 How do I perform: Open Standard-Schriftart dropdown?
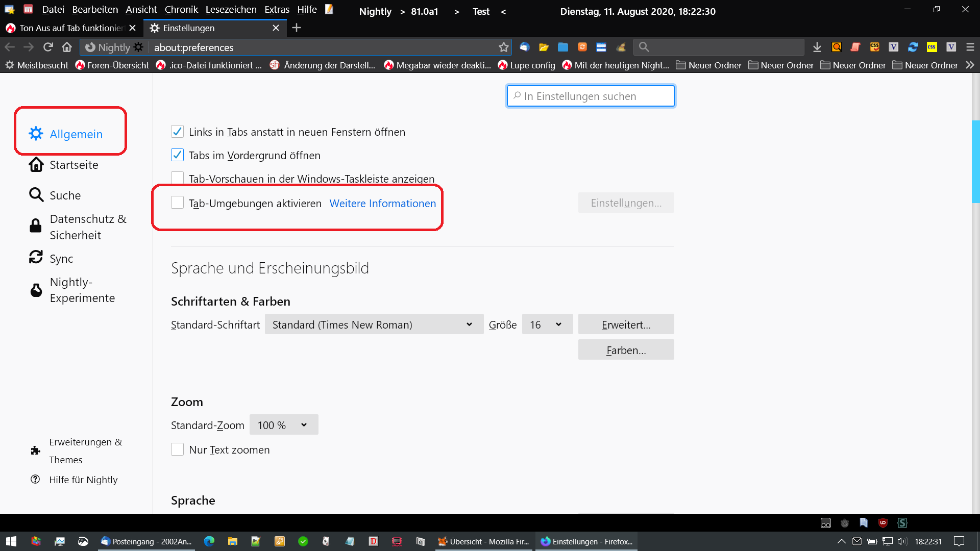point(374,324)
